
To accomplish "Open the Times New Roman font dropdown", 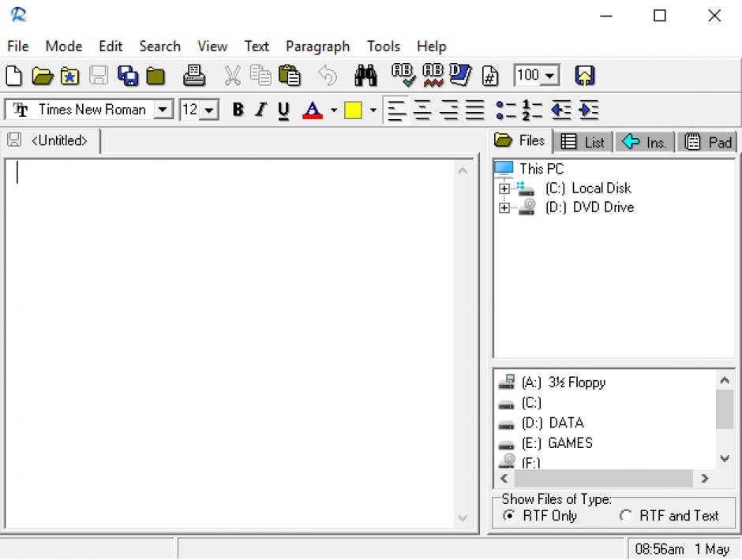I will (x=163, y=110).
